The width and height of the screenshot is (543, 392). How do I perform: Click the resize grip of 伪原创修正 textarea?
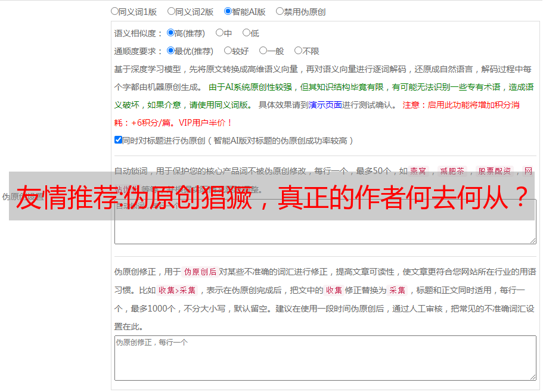pos(533,377)
